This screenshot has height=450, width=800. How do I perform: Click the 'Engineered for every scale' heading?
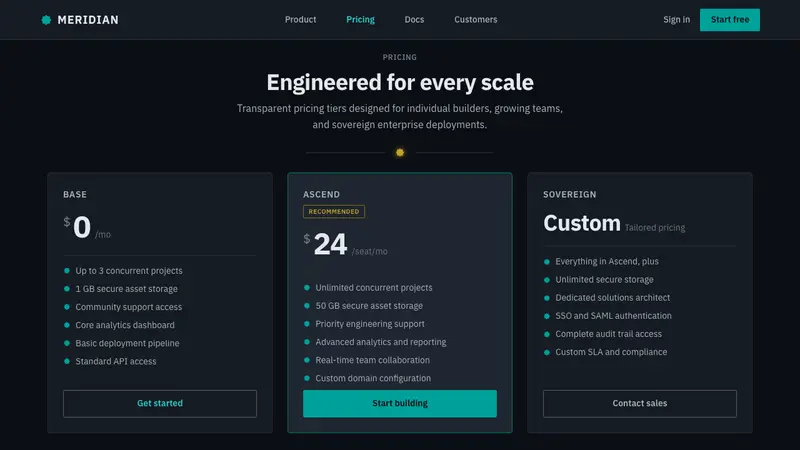(400, 83)
